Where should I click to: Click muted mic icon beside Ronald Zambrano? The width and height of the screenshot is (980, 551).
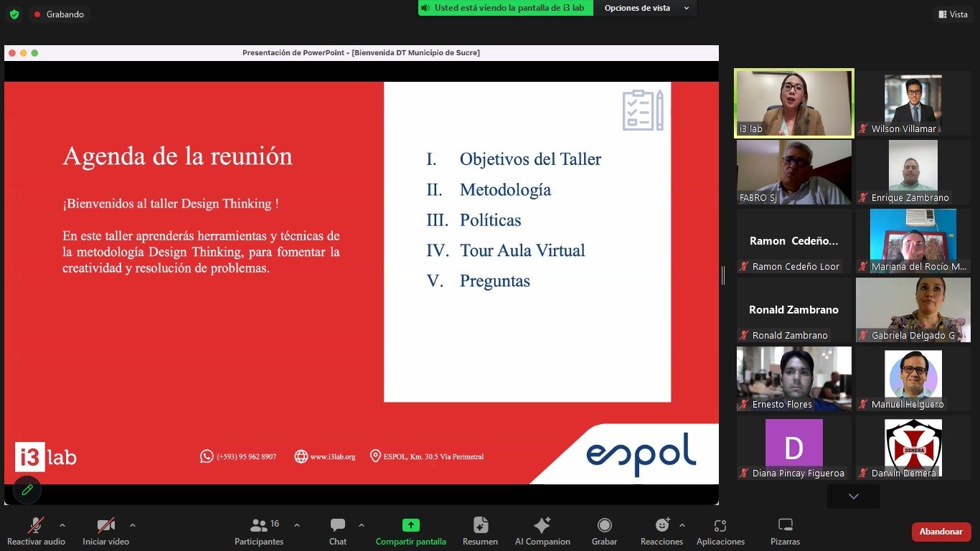(x=745, y=336)
